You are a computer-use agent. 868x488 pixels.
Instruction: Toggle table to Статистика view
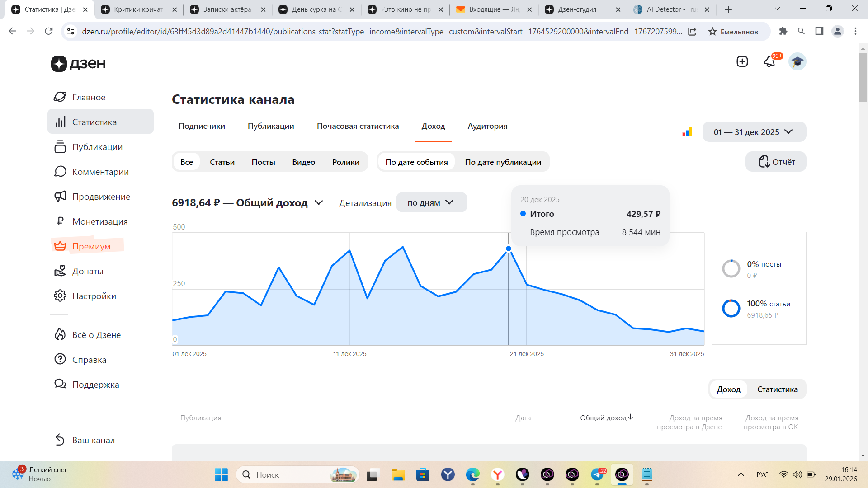[x=777, y=389]
